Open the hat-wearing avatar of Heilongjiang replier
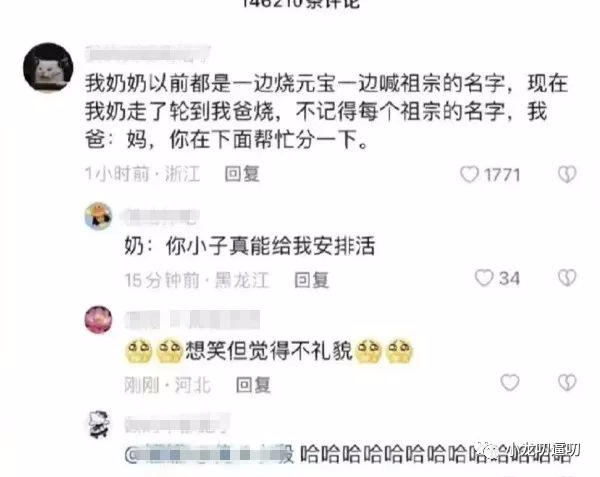Viewport: 600px width, 477px height. coord(98,216)
